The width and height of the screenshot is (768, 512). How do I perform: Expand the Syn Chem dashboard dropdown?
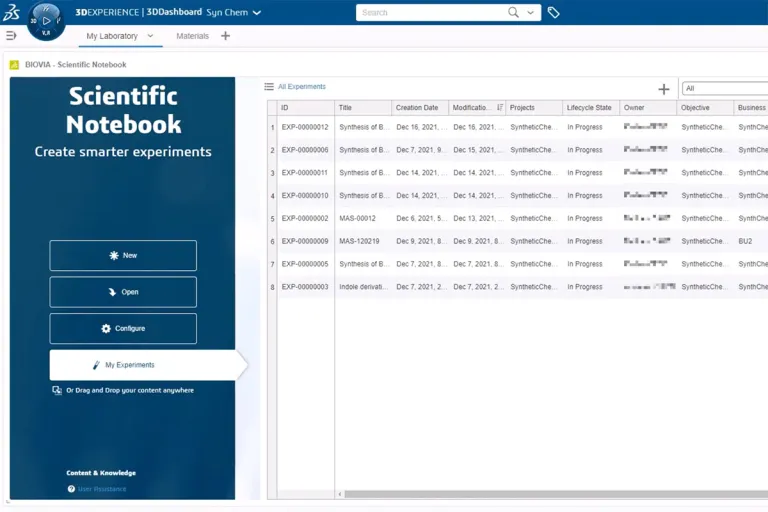[x=257, y=13]
